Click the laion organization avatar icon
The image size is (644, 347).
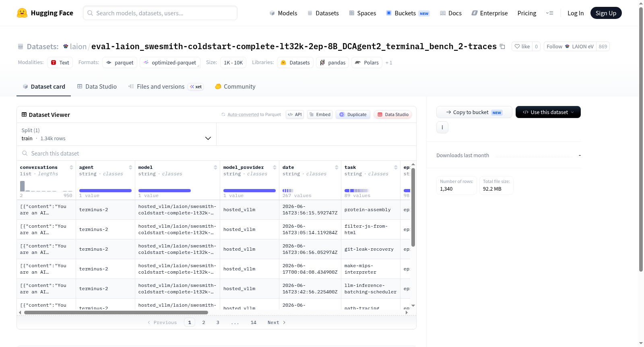pos(66,46)
